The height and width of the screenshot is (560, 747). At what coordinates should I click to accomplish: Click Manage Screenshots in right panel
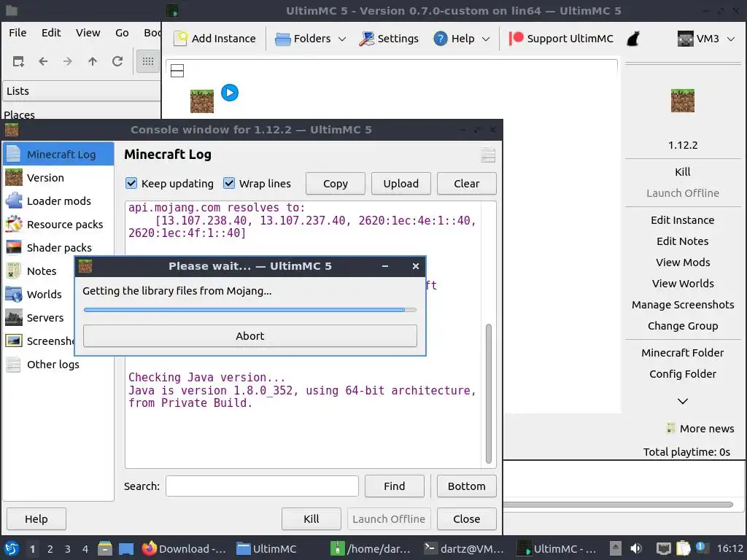point(683,305)
